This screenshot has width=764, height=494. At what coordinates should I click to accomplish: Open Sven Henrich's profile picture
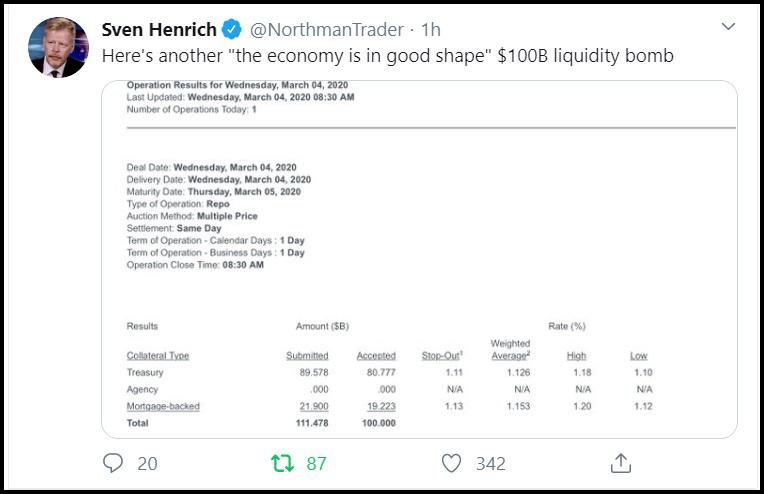click(58, 47)
